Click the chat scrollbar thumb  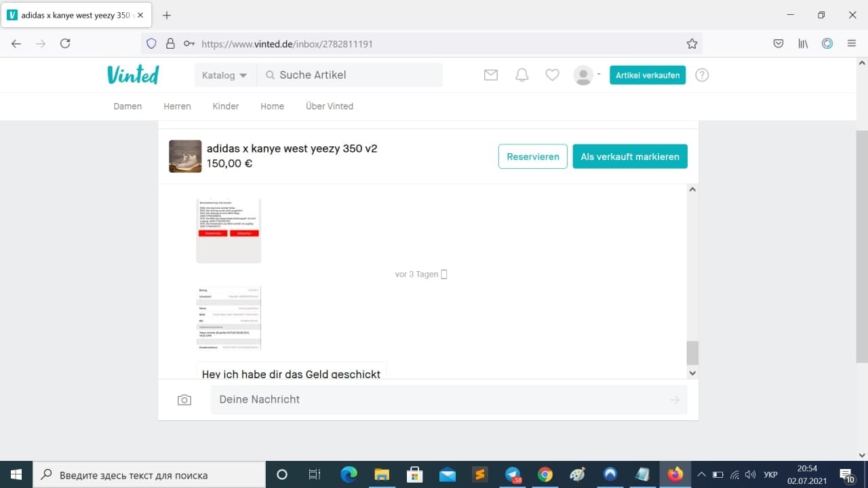[x=692, y=352]
